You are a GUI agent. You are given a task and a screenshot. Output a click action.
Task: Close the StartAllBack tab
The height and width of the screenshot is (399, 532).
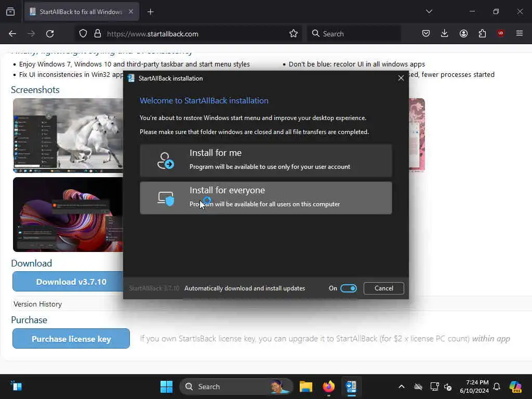coord(131,11)
